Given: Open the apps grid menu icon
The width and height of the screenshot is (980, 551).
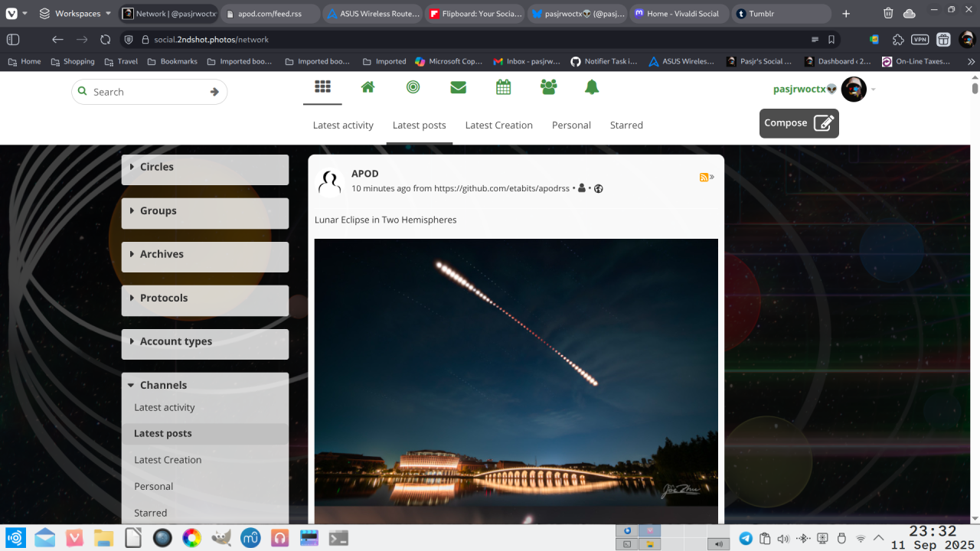Looking at the screenshot, I should (x=322, y=87).
